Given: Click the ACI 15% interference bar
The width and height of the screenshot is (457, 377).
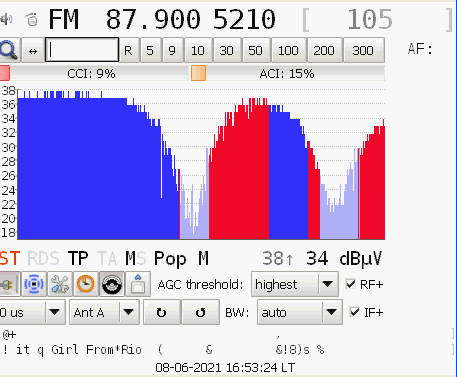Looking at the screenshot, I should click(288, 73).
